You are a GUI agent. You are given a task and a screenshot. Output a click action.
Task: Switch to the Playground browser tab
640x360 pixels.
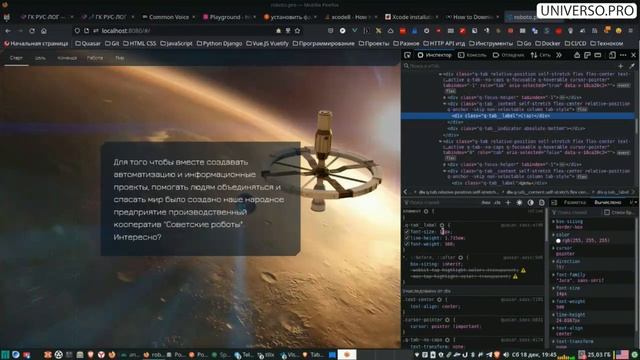pos(229,17)
